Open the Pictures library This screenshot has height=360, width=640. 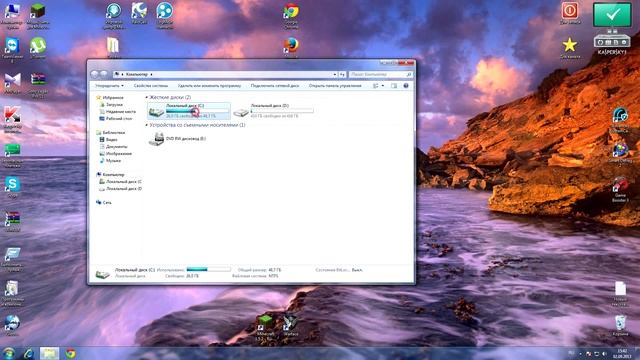pos(118,154)
